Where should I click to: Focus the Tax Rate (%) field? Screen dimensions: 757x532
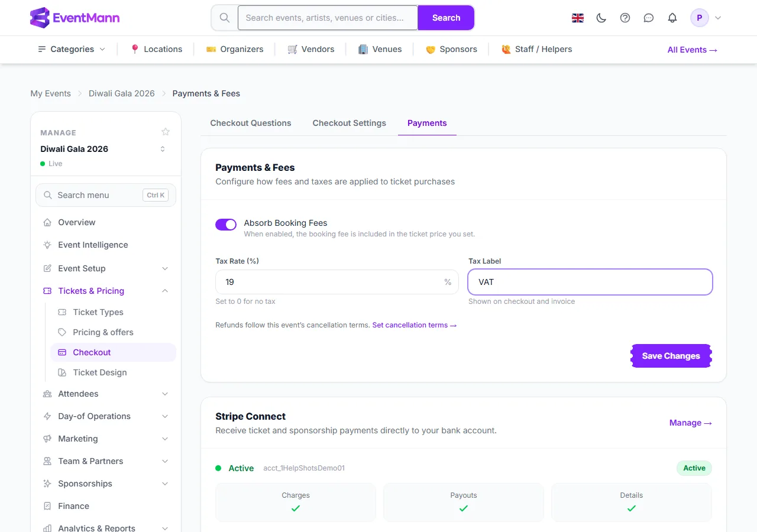click(337, 282)
